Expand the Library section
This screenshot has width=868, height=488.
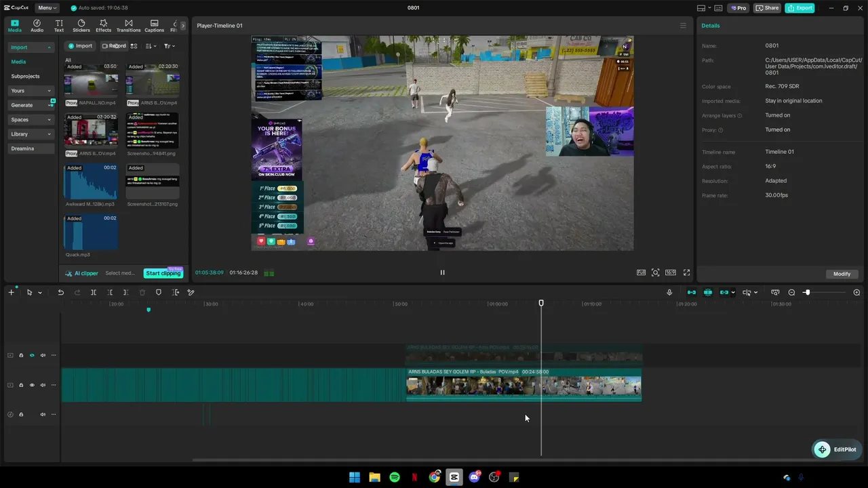tap(31, 134)
